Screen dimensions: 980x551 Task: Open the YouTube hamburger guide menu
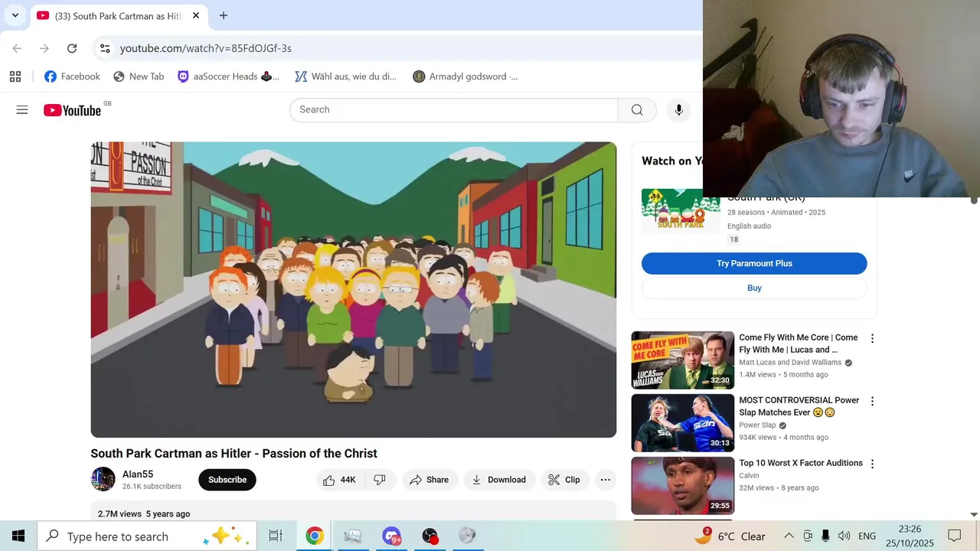[x=22, y=110]
